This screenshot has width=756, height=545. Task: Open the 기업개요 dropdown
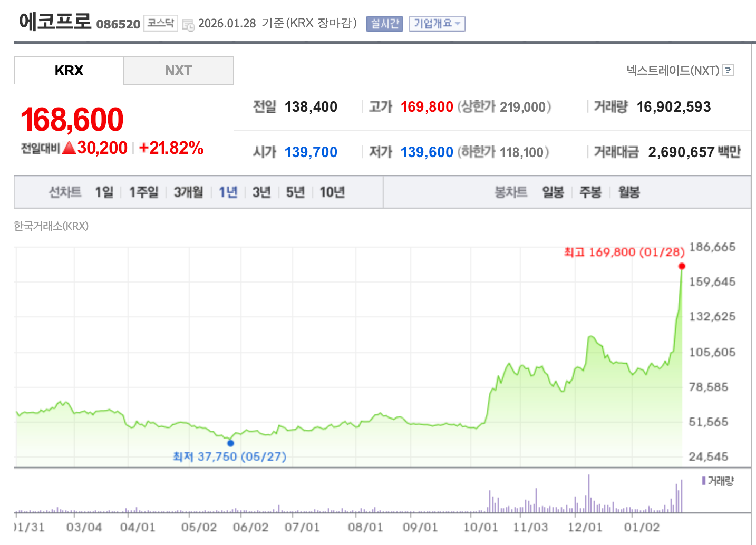click(437, 24)
